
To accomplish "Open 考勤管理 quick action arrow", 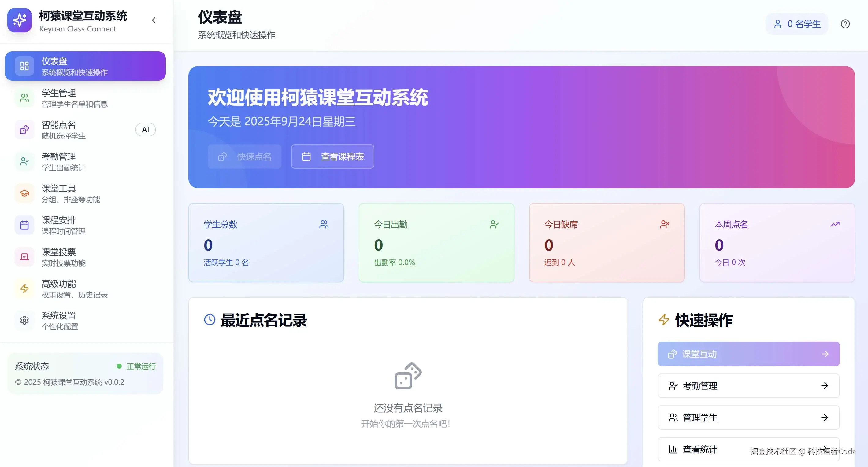I will click(824, 386).
